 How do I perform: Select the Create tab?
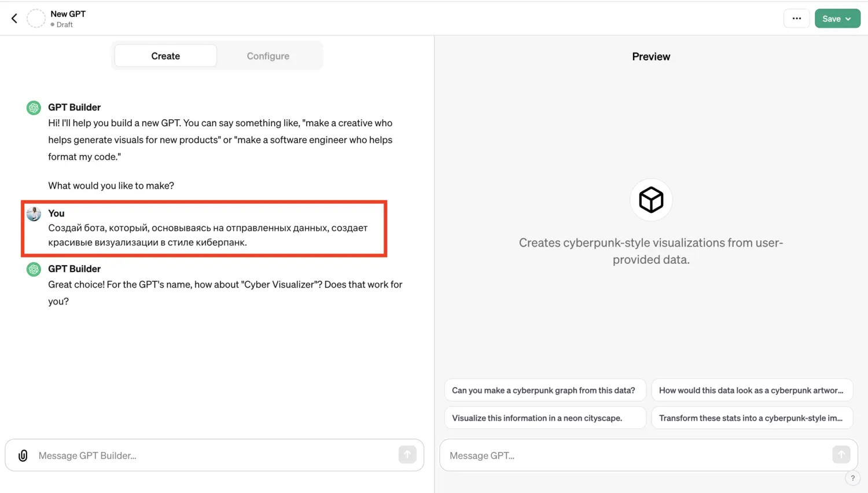[x=165, y=56]
